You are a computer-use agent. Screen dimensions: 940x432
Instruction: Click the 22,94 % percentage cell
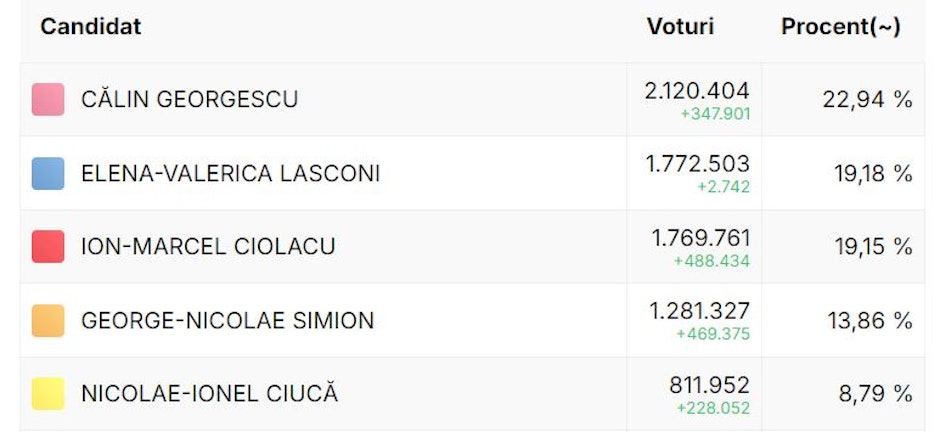click(x=867, y=99)
